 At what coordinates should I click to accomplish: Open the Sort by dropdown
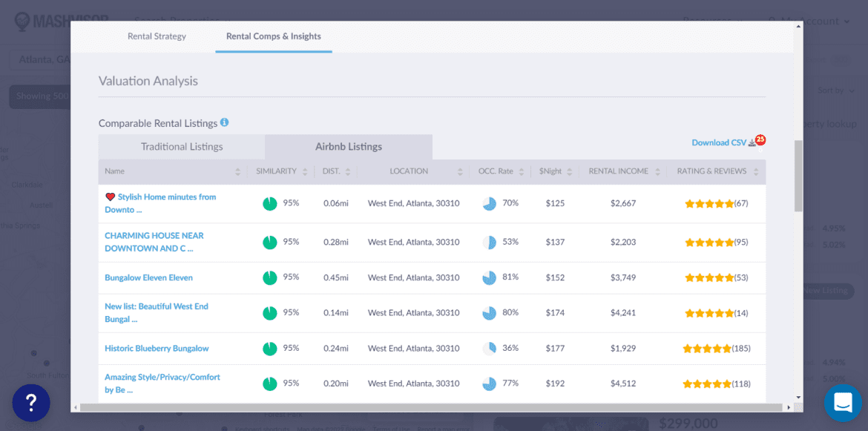click(834, 90)
